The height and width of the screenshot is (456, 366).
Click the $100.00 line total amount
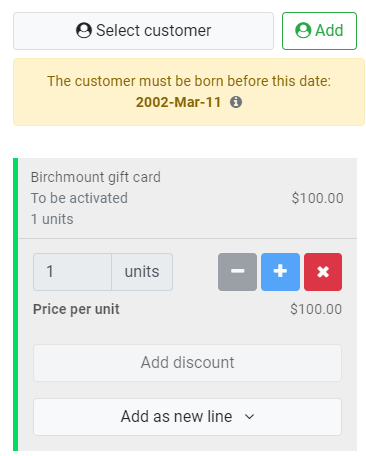click(x=317, y=198)
